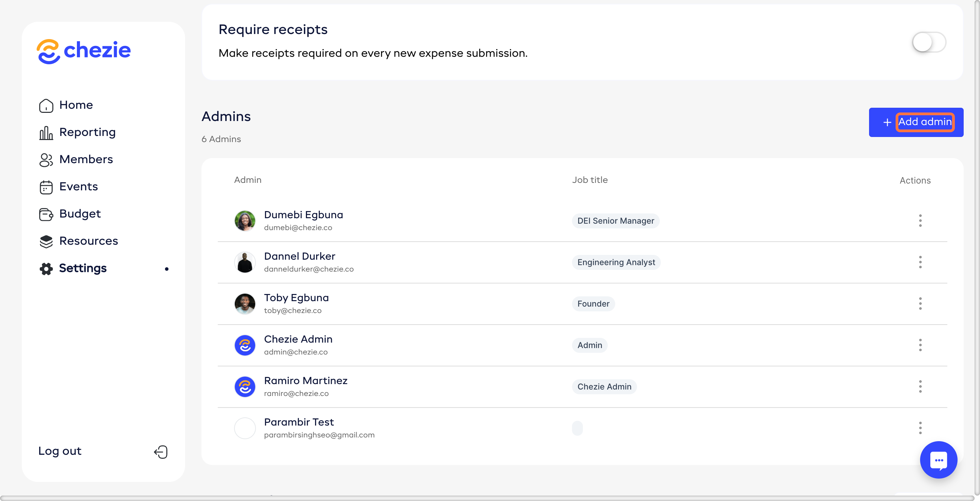Screen dimensions: 980x501
Task: Click the Reporting bar chart icon
Action: pyautogui.click(x=46, y=133)
